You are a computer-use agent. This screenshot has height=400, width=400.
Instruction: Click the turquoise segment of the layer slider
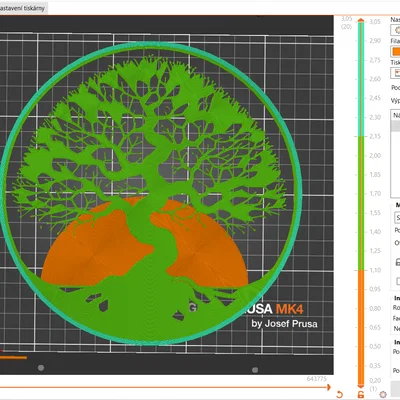tap(361, 79)
